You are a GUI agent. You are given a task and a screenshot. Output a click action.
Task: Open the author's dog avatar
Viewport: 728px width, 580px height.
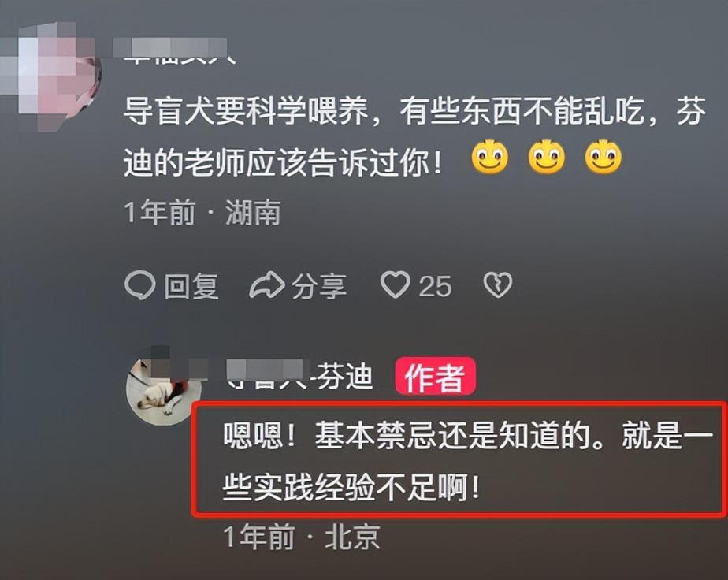pyautogui.click(x=162, y=392)
